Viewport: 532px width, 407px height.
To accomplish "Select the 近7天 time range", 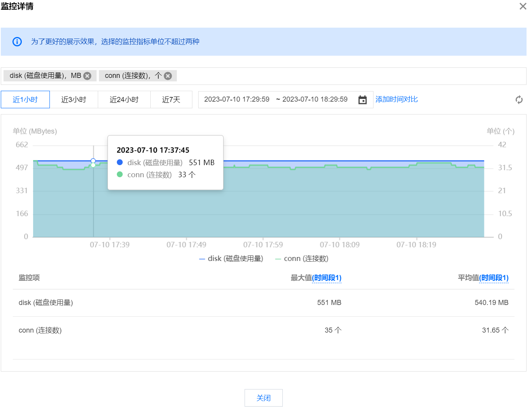I will click(x=171, y=100).
